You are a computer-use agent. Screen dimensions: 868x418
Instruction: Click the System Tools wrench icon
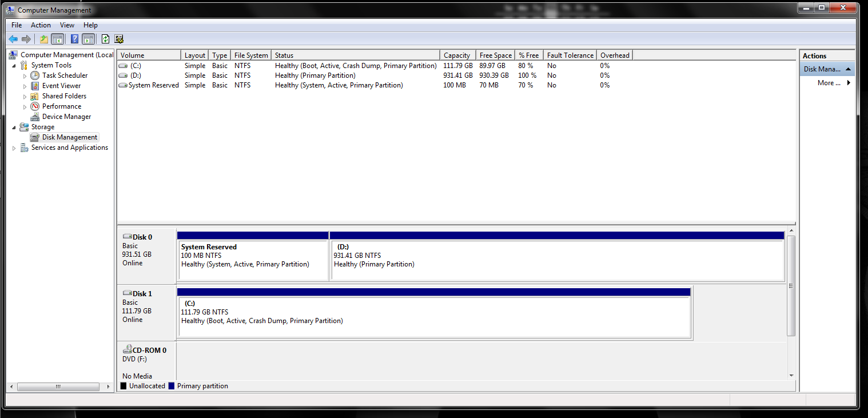(x=25, y=65)
